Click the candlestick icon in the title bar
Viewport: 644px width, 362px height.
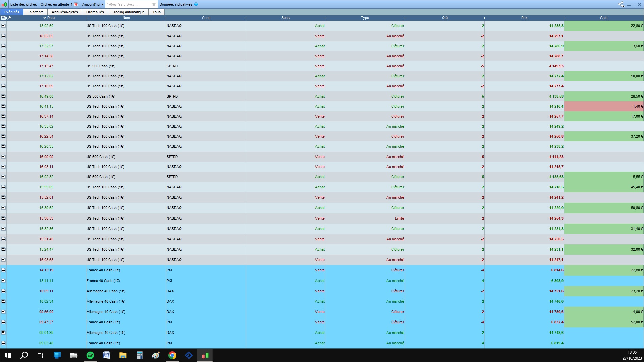click(4, 4)
